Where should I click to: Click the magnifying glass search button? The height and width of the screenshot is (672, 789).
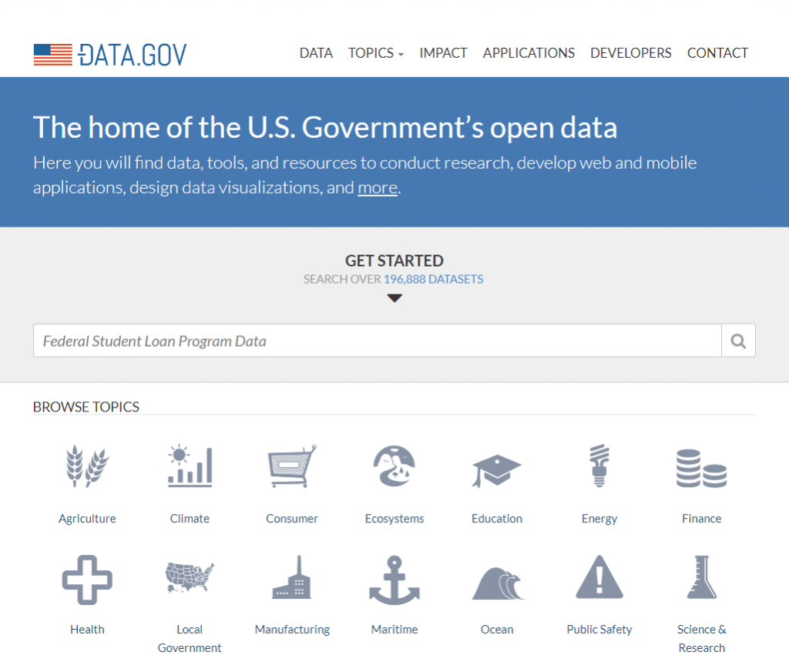(738, 341)
